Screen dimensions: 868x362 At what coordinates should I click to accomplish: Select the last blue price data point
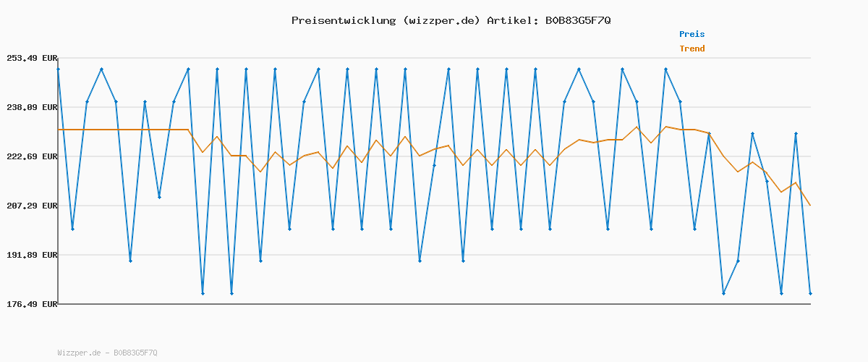810,293
